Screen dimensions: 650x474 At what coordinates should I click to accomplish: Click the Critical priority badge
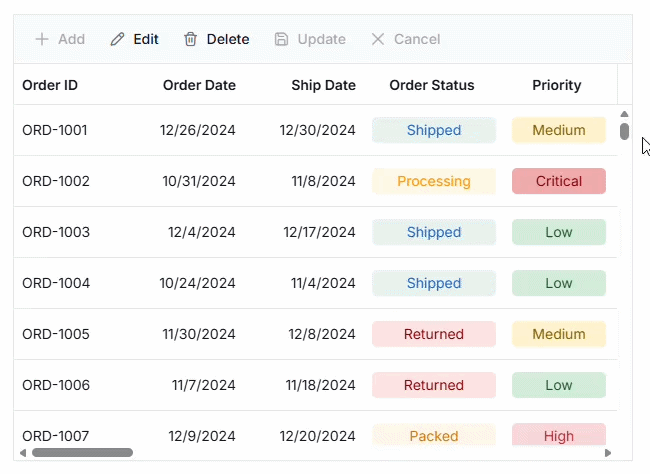[x=559, y=181]
